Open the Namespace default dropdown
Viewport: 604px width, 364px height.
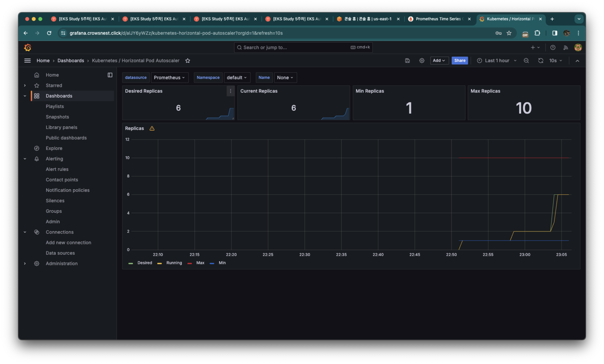point(237,78)
